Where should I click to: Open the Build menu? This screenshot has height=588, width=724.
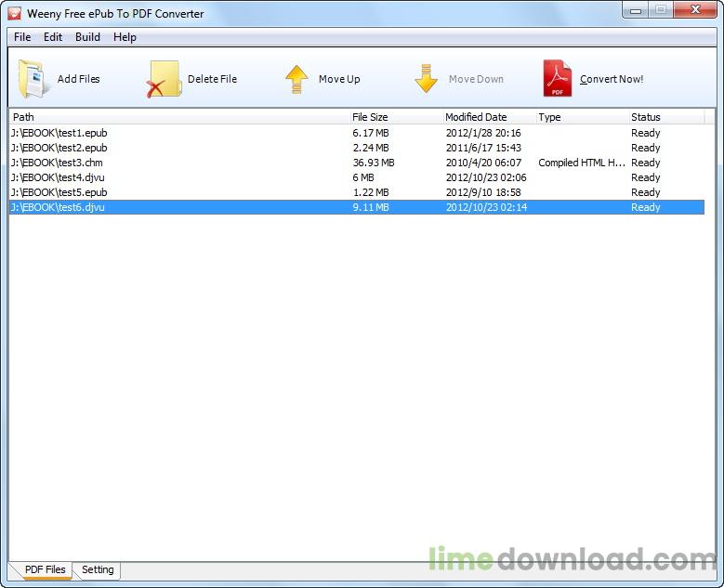click(x=88, y=37)
